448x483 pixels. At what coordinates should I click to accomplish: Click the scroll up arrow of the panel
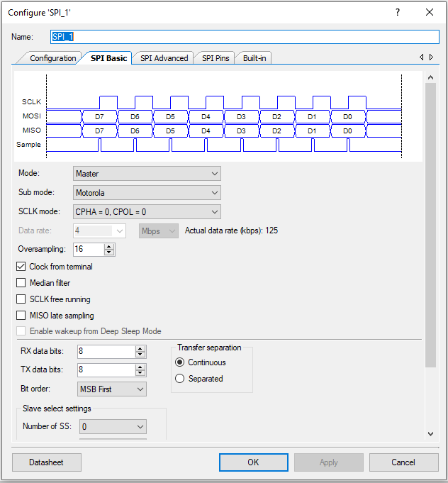coord(430,77)
